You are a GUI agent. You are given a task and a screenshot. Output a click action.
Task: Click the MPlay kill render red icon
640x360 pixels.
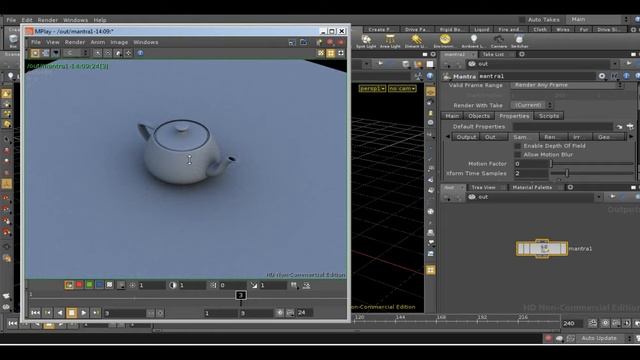click(330, 42)
